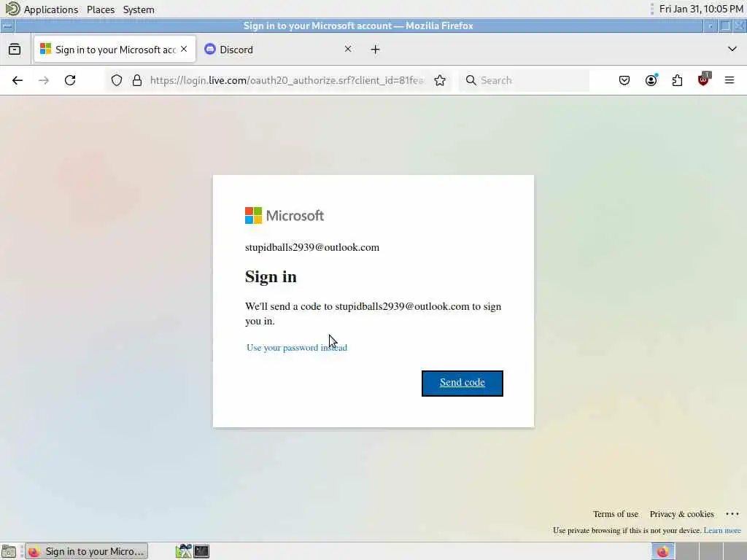
Task: Launch the terminal from bottom panel
Action: (x=201, y=551)
